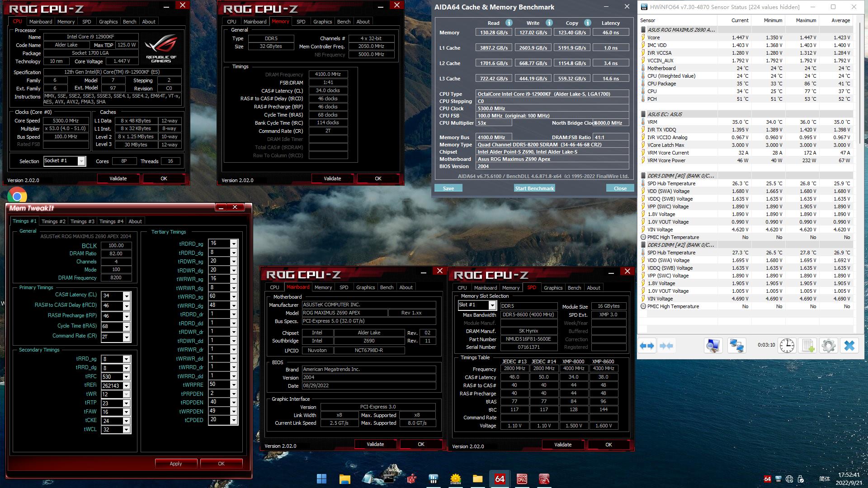This screenshot has width=868, height=488.
Task: Open HWiNFO sensor search monitor icon
Action: tap(713, 346)
